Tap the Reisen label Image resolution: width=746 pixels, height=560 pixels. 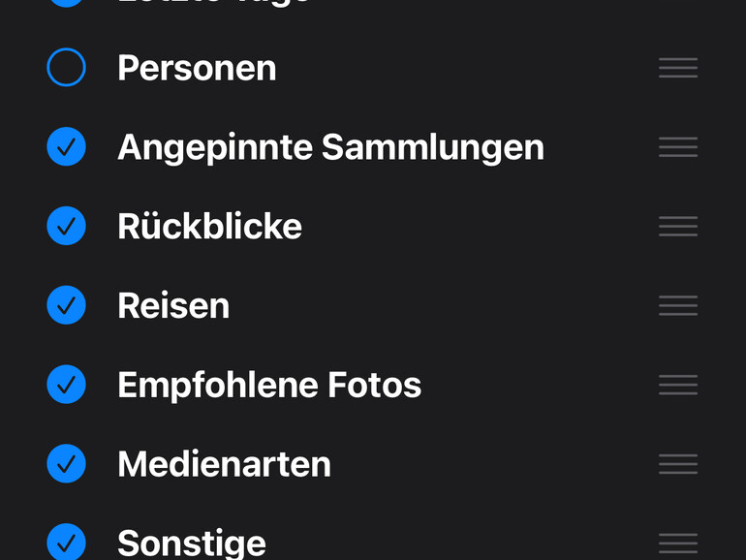pos(173,305)
